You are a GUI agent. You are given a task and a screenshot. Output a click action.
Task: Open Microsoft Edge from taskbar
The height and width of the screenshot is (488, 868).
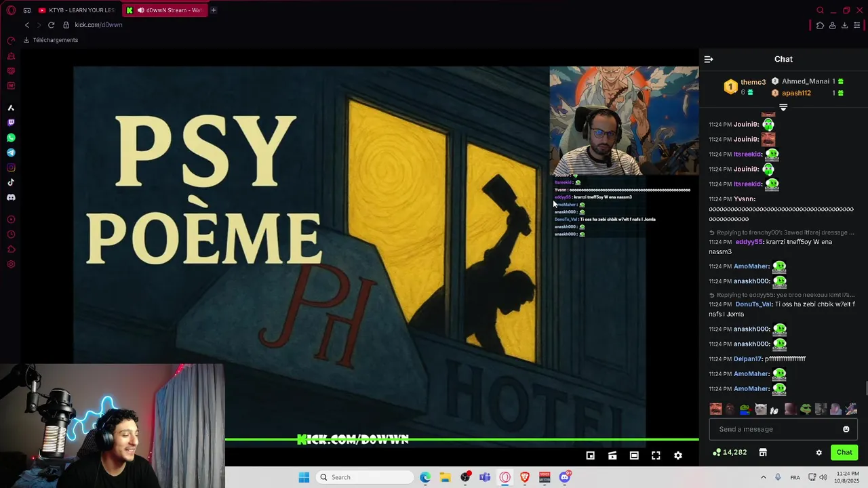click(x=425, y=477)
